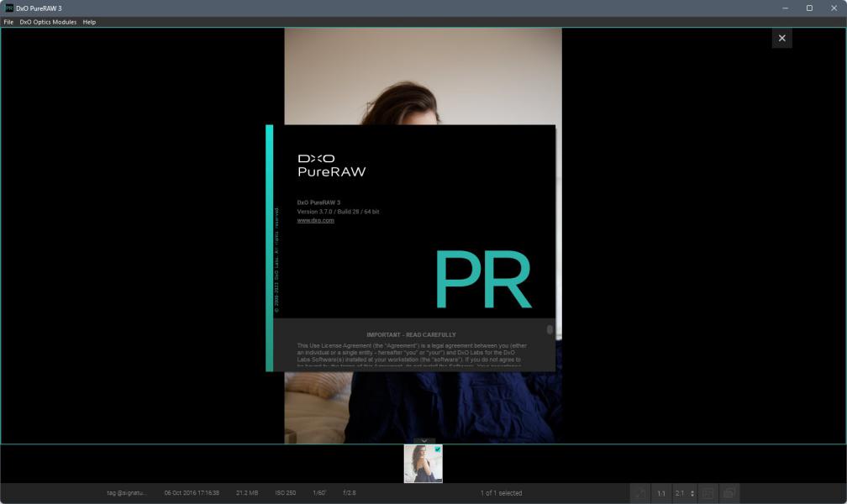Close the image preview with the X button
This screenshot has width=847, height=504.
781,39
